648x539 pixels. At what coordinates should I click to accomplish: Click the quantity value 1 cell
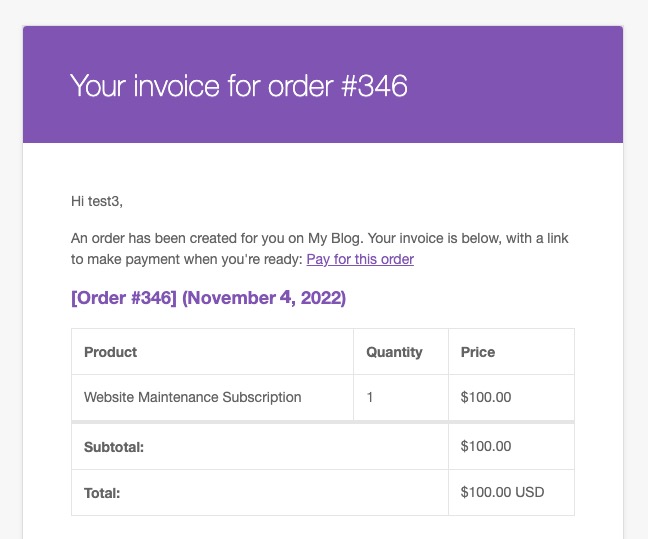pyautogui.click(x=370, y=397)
